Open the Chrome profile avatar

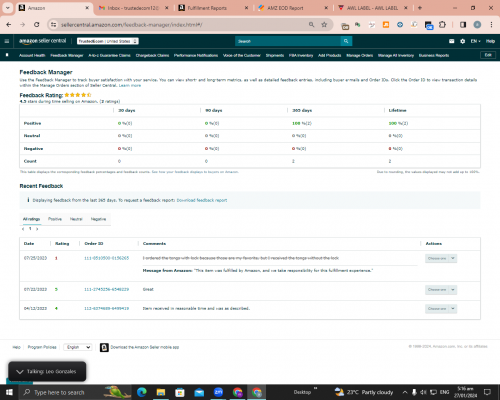click(x=477, y=25)
